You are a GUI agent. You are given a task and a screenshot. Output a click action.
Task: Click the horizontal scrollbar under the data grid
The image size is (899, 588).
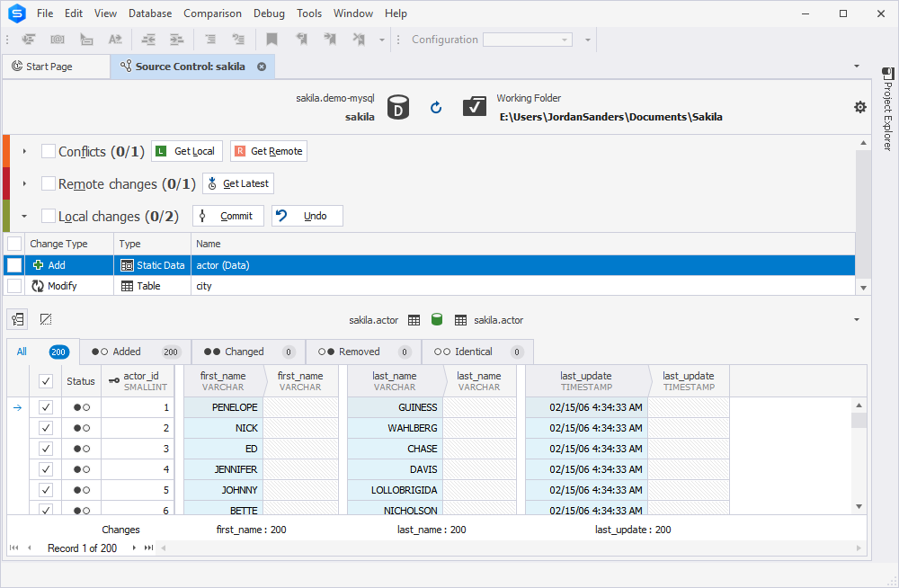511,548
